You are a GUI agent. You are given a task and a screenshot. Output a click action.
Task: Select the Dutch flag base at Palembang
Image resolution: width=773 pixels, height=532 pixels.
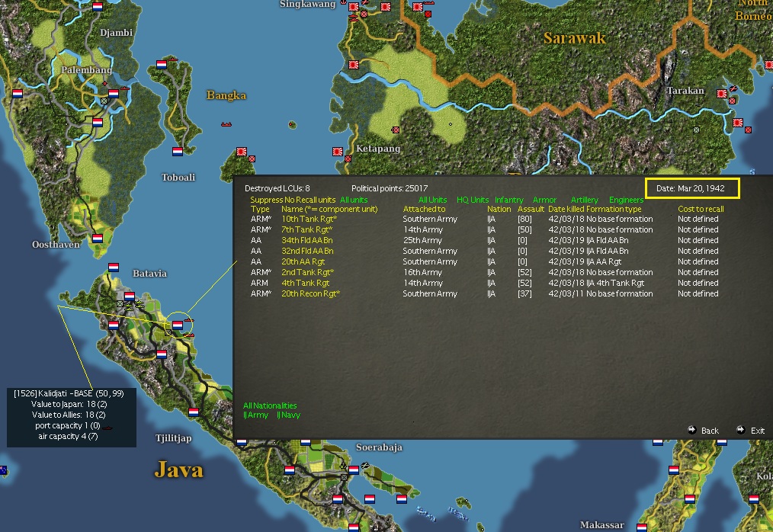(114, 93)
